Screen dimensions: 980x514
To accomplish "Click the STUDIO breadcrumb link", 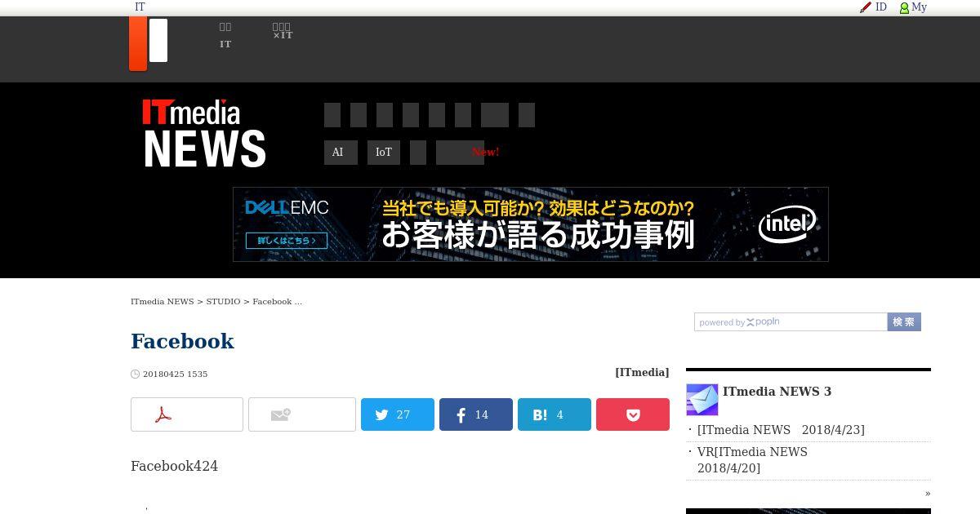I will [223, 302].
